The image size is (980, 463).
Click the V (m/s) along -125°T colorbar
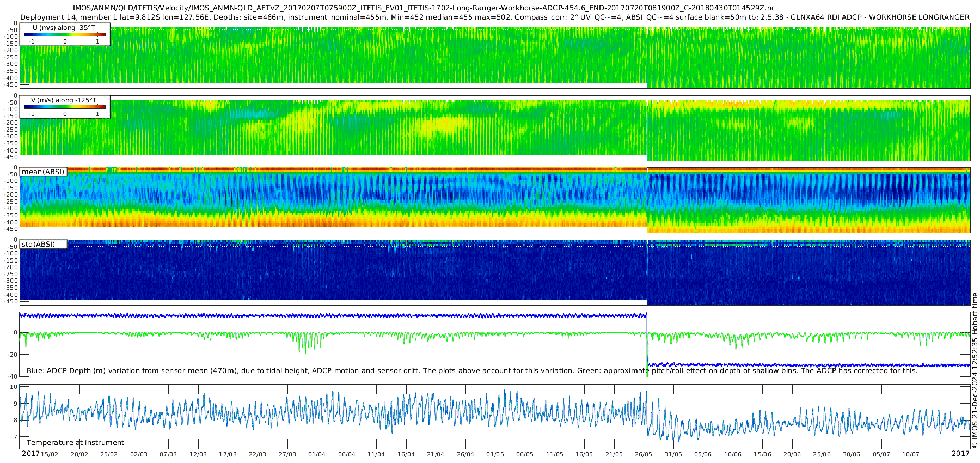(65, 107)
